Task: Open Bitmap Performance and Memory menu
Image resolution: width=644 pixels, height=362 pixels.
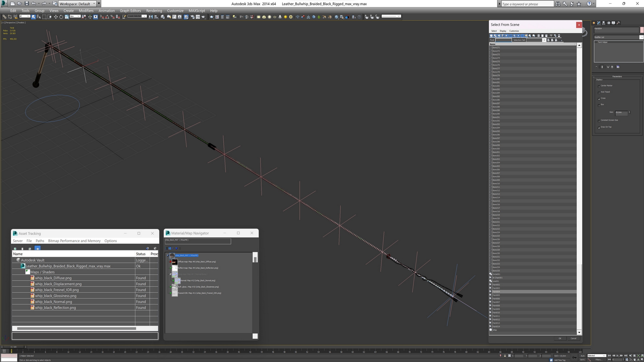Action: (74, 241)
